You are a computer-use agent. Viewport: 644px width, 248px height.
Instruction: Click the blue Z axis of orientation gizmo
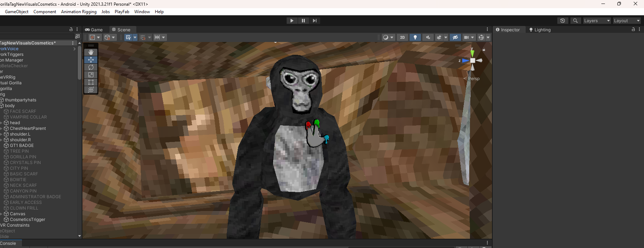[465, 60]
